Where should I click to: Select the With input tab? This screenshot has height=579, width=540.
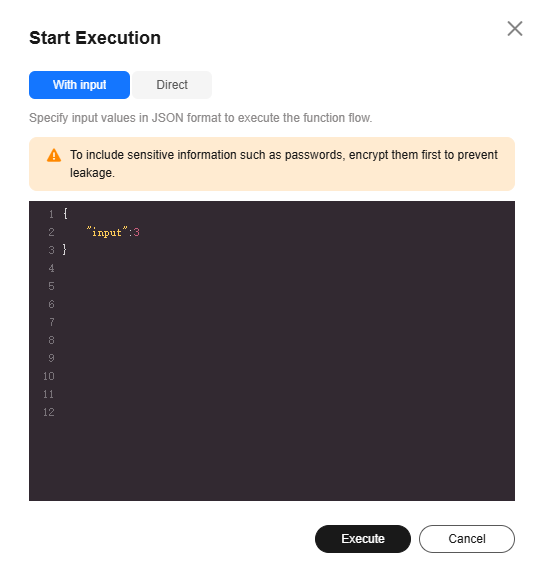click(79, 85)
